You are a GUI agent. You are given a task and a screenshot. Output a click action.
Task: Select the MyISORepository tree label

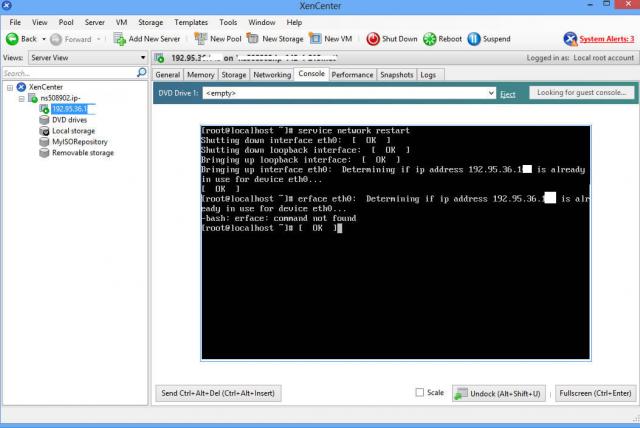point(80,142)
